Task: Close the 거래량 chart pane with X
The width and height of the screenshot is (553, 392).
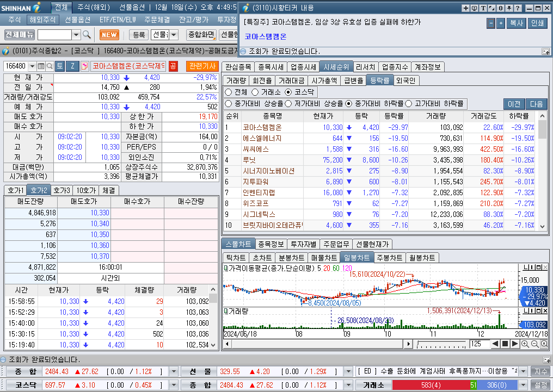Action: (x=545, y=312)
